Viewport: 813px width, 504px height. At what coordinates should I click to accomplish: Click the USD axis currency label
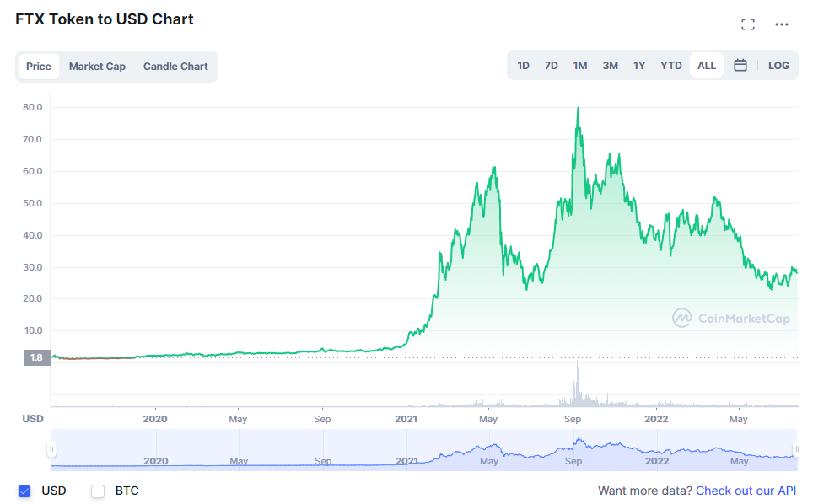tap(33, 419)
